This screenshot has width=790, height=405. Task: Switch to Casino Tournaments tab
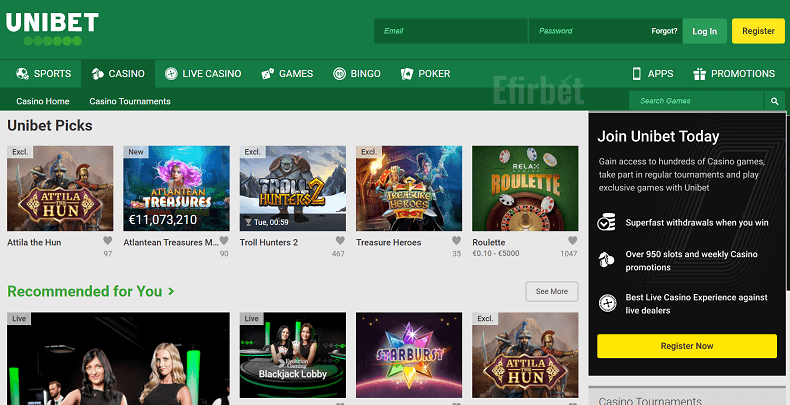click(130, 101)
